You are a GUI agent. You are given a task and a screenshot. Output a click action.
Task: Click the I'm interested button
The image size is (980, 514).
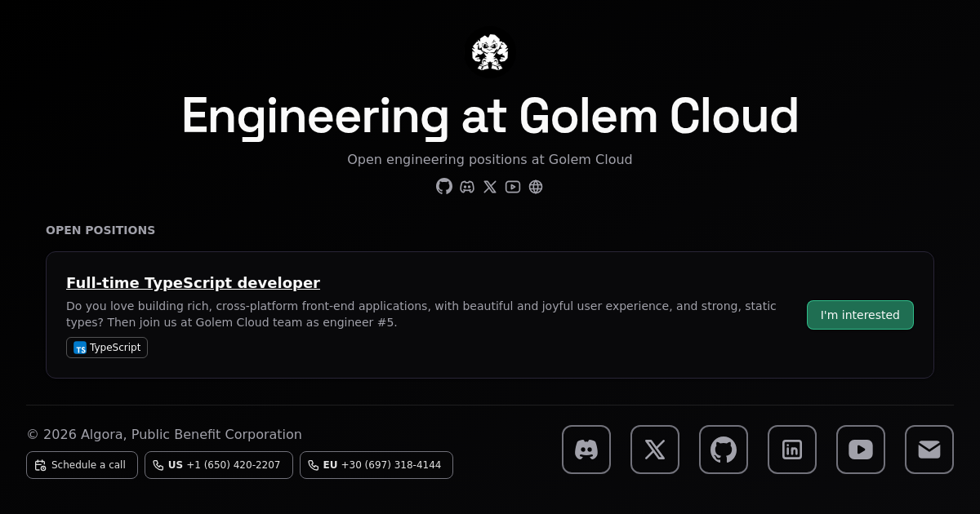860,315
